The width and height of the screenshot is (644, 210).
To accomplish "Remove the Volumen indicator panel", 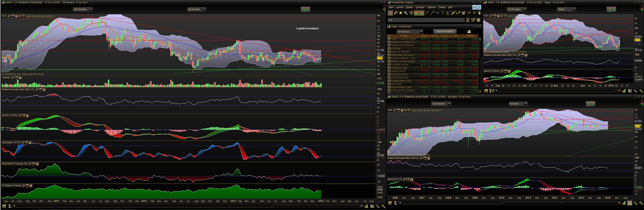I will point(20,78).
